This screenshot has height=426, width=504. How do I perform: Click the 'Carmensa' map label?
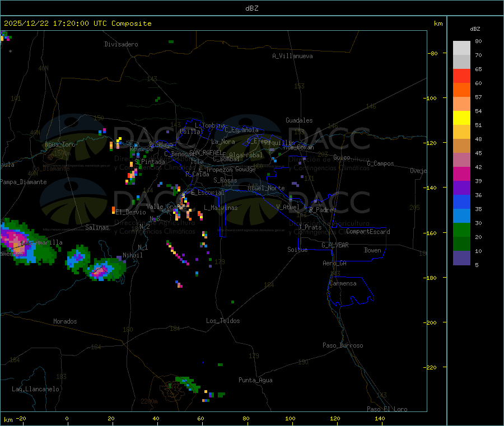coord(343,283)
